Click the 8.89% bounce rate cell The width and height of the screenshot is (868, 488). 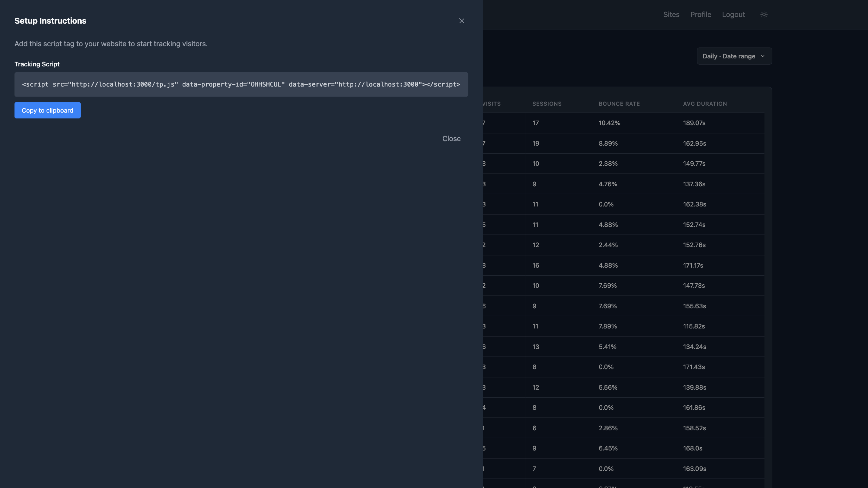click(x=608, y=144)
